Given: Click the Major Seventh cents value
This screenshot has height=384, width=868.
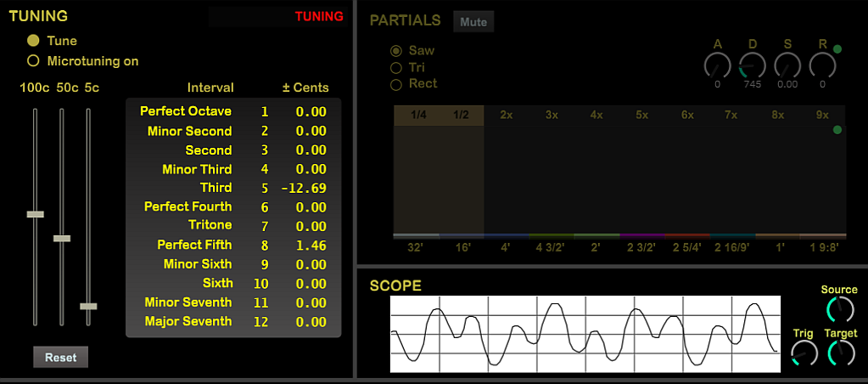Looking at the screenshot, I should click(x=311, y=322).
